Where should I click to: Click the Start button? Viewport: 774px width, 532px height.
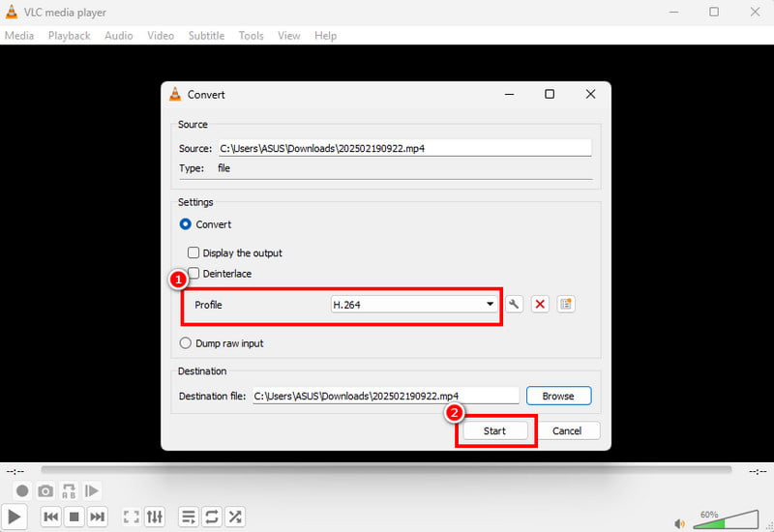[495, 430]
